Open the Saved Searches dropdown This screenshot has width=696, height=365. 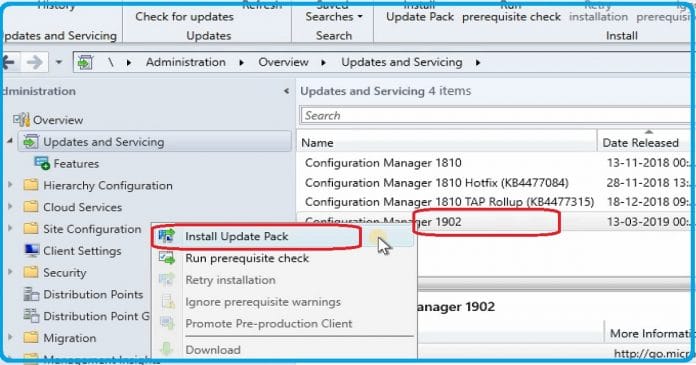tap(334, 16)
